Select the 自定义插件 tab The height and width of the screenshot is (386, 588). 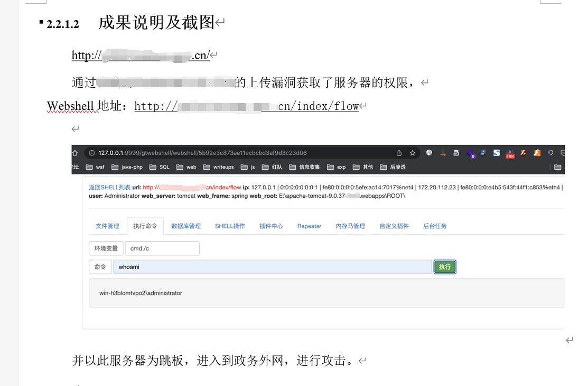[x=394, y=226]
